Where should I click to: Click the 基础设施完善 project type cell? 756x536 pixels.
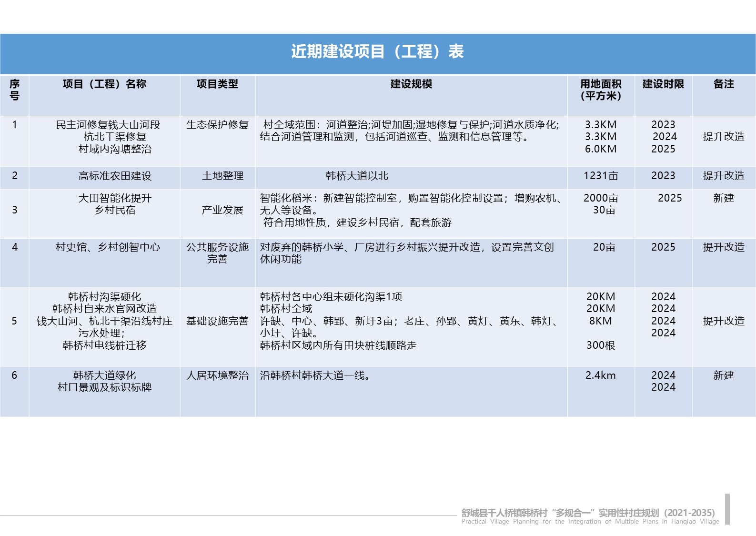click(x=217, y=321)
